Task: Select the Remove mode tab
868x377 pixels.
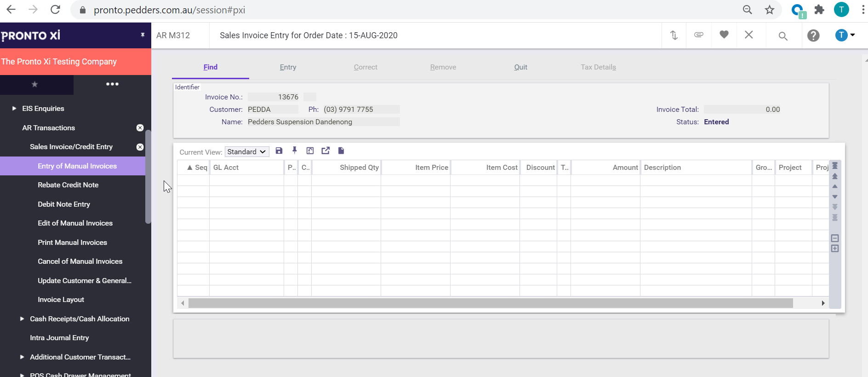Action: pos(443,67)
